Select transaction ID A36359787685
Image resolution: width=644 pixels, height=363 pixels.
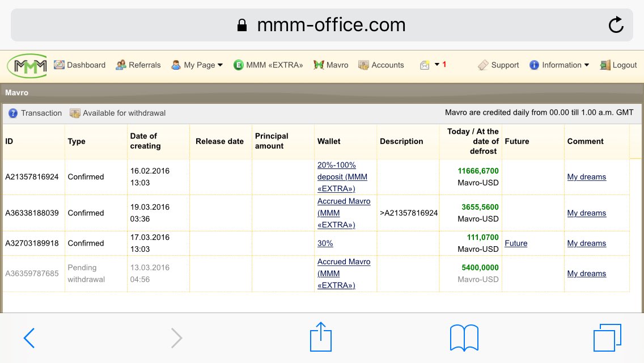(x=32, y=273)
